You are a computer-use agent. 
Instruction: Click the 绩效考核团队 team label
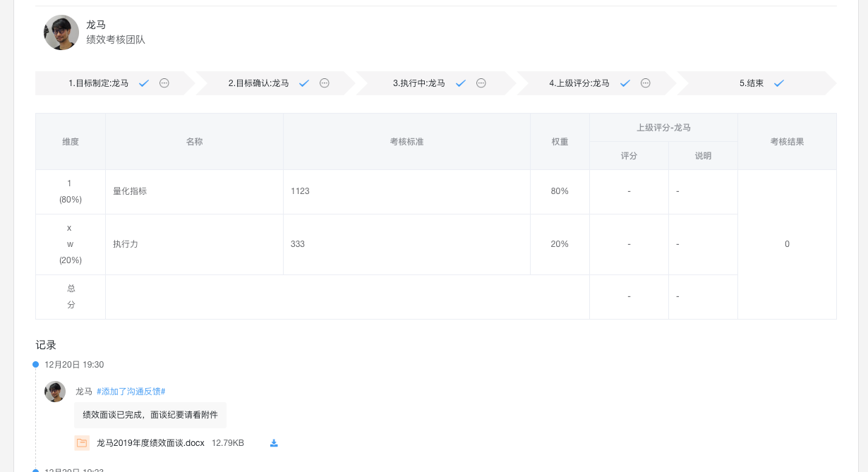[x=116, y=40]
